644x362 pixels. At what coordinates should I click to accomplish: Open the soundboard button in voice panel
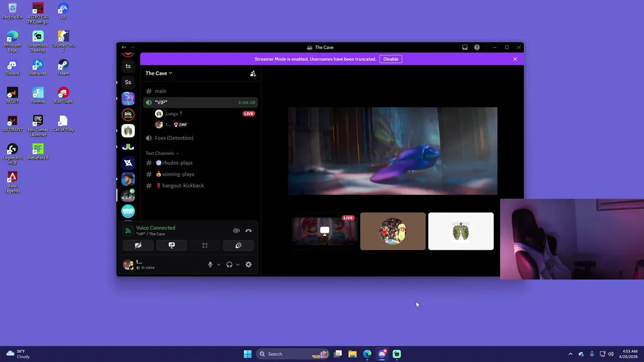[238, 245]
